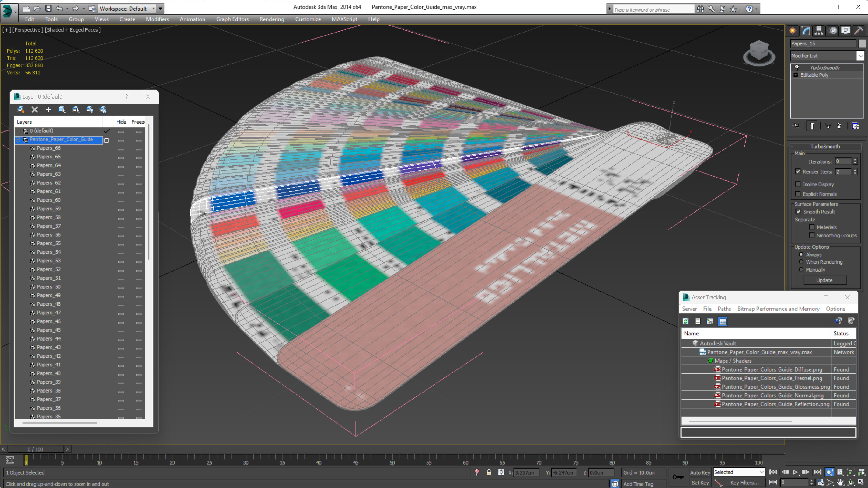The width and height of the screenshot is (868, 488).
Task: Click the Mini Curve Editor toggle icon
Action: tap(10, 460)
